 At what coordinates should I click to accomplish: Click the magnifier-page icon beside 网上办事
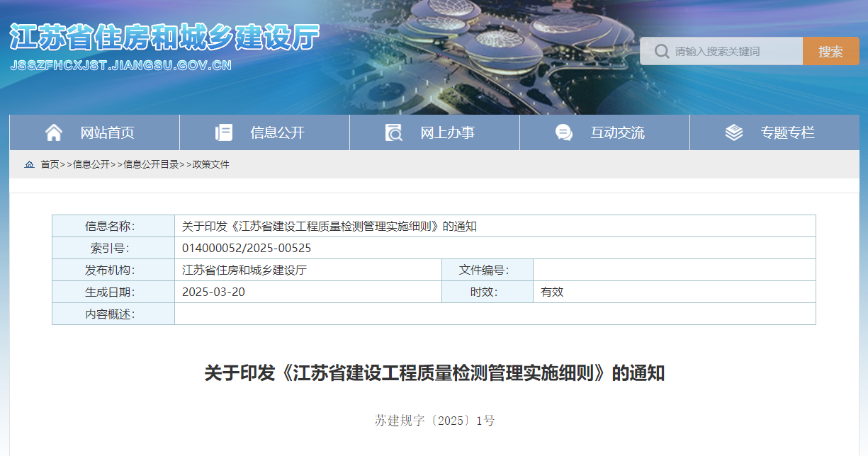(393, 132)
